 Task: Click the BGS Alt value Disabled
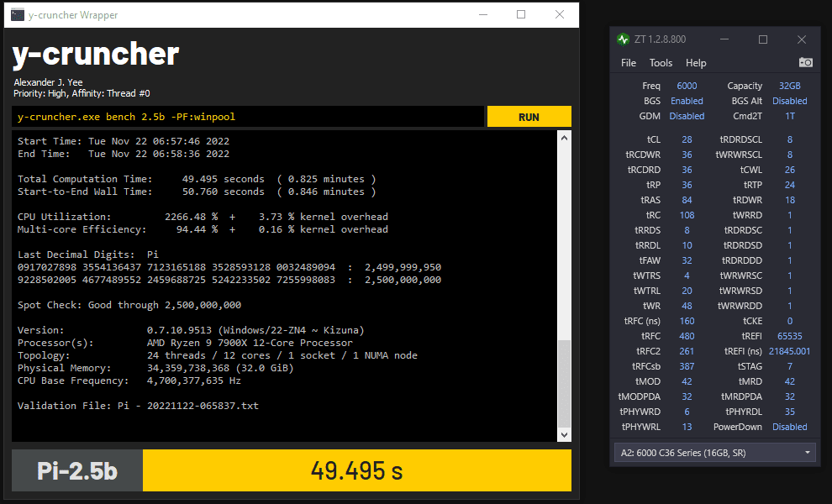tap(789, 101)
